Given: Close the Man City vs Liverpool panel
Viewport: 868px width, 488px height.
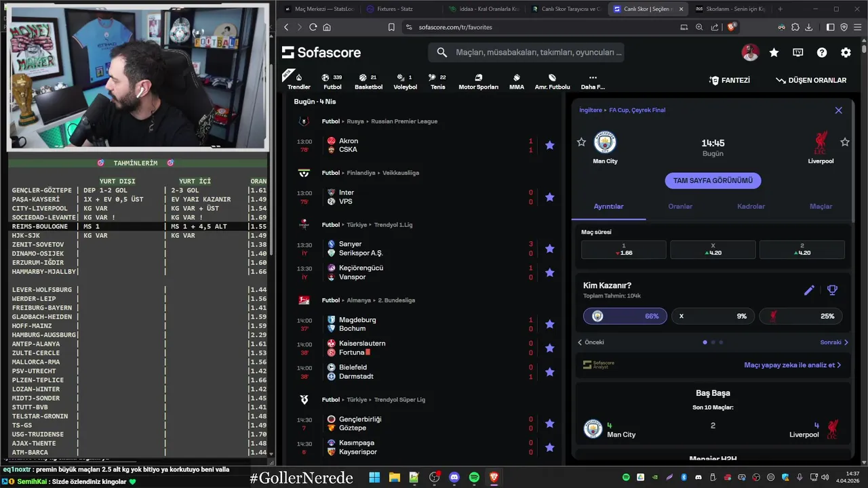Looking at the screenshot, I should 838,110.
